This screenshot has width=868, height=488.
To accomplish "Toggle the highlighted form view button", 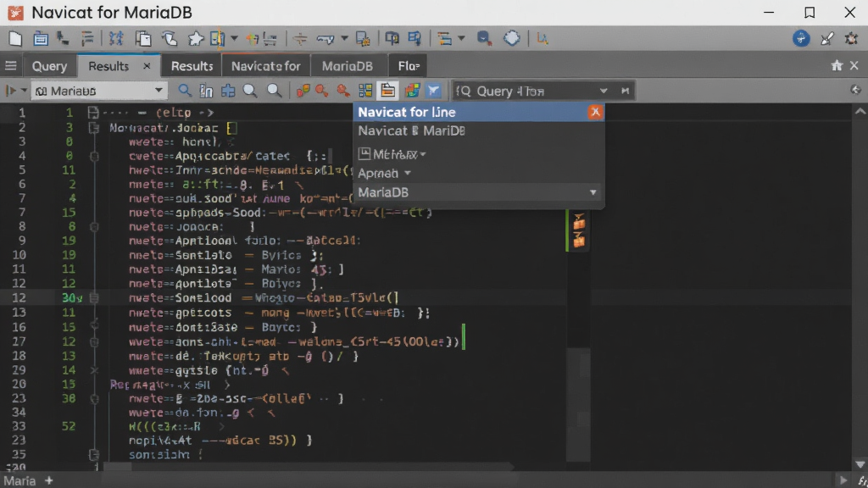I will point(387,91).
